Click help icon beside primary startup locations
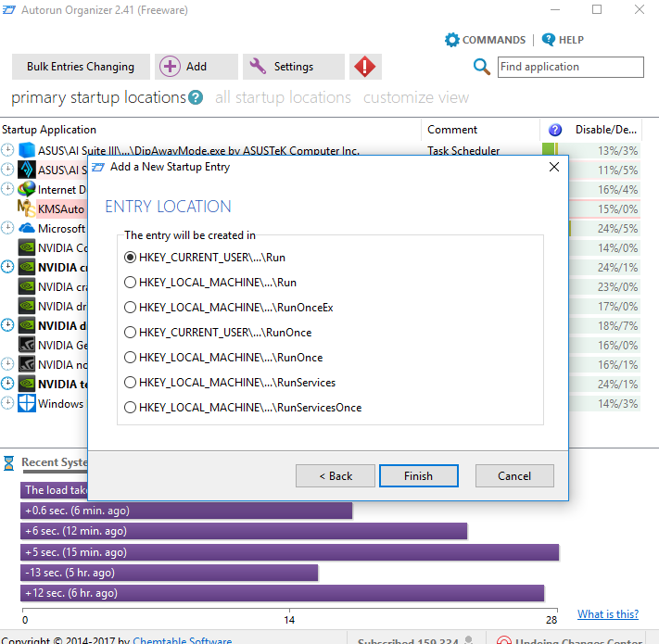Image resolution: width=659 pixels, height=644 pixels. pyautogui.click(x=196, y=97)
